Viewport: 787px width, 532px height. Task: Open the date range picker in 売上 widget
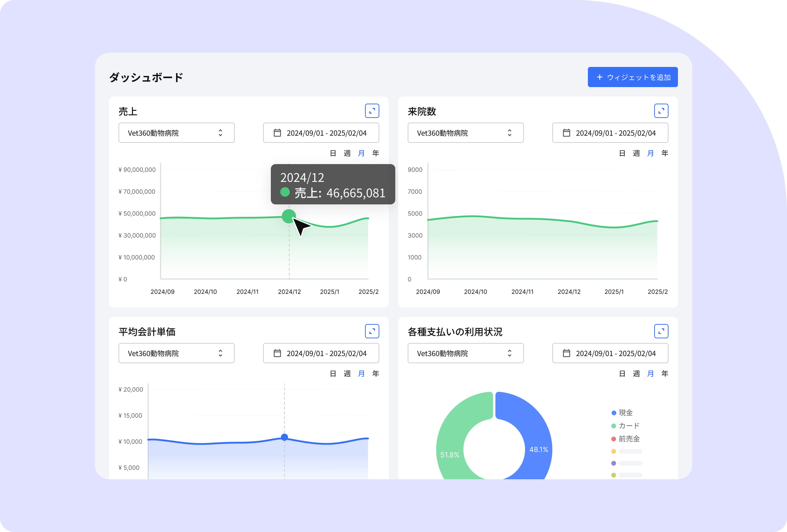(x=321, y=133)
